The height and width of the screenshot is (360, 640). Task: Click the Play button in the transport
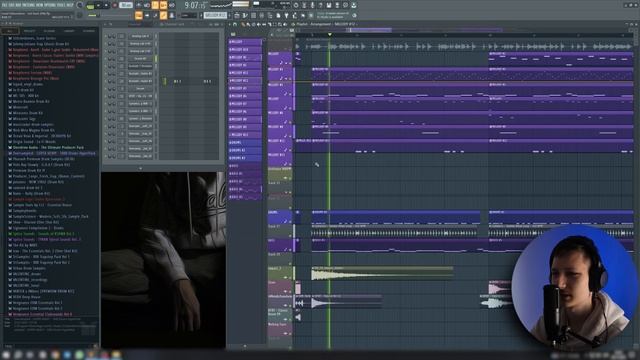98,6
